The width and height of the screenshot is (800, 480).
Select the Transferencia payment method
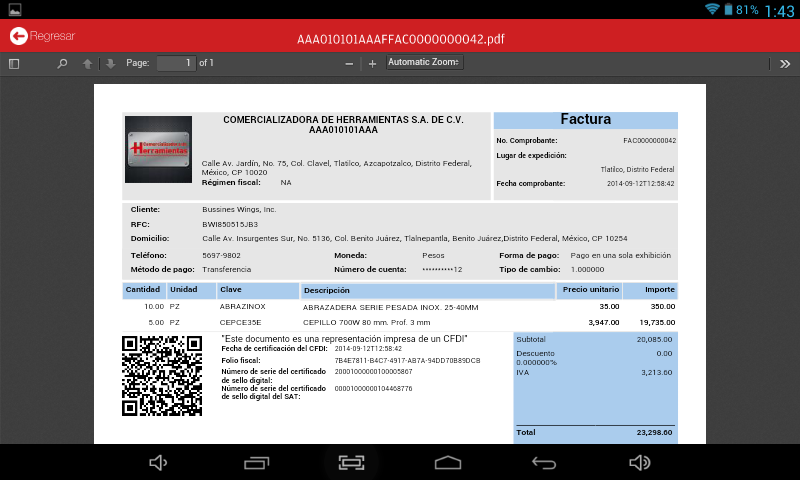point(226,269)
